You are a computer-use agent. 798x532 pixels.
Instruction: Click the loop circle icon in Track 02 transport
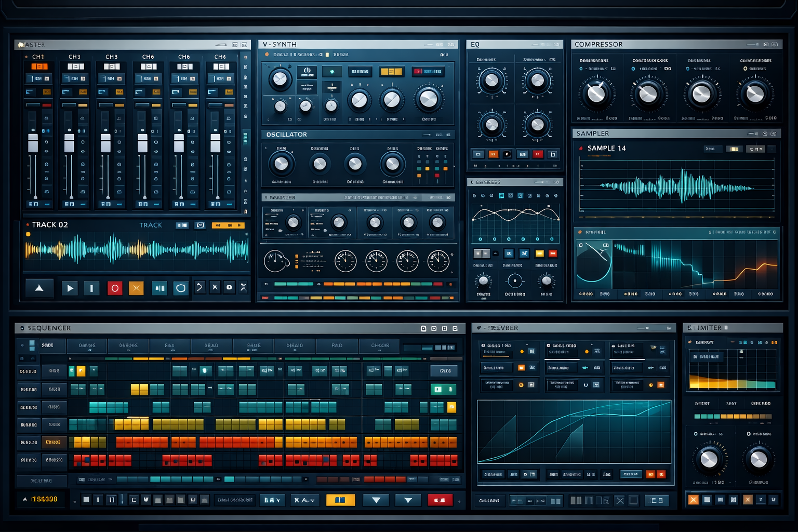pyautogui.click(x=180, y=288)
